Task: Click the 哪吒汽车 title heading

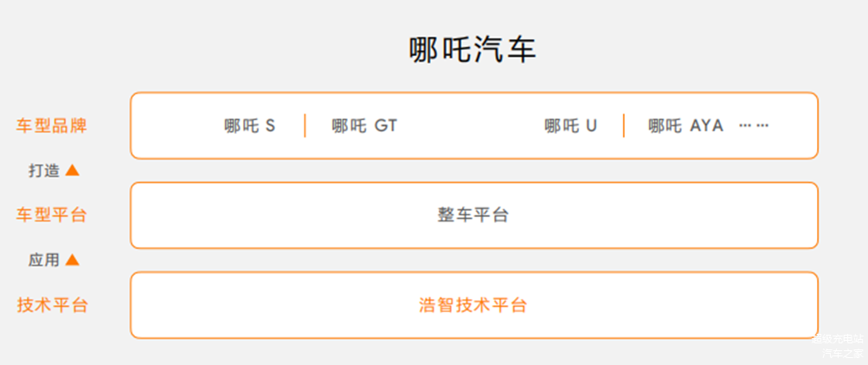Action: click(x=473, y=50)
